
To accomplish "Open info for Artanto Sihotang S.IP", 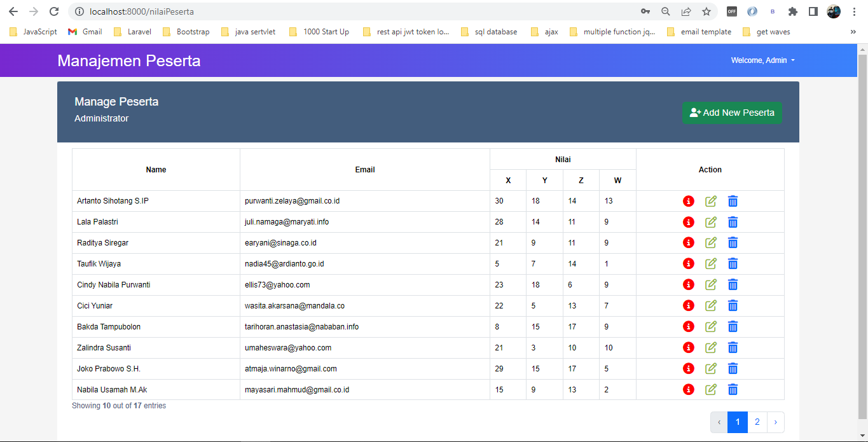I will tap(688, 201).
